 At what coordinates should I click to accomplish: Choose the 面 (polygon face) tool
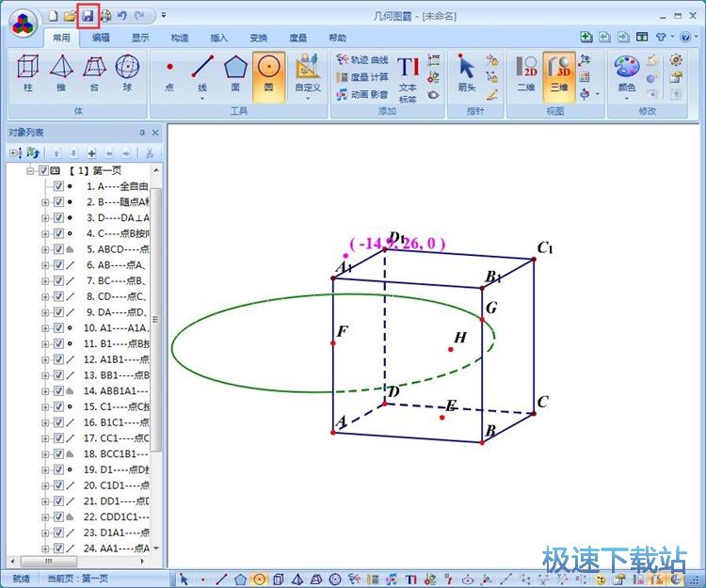[x=235, y=73]
